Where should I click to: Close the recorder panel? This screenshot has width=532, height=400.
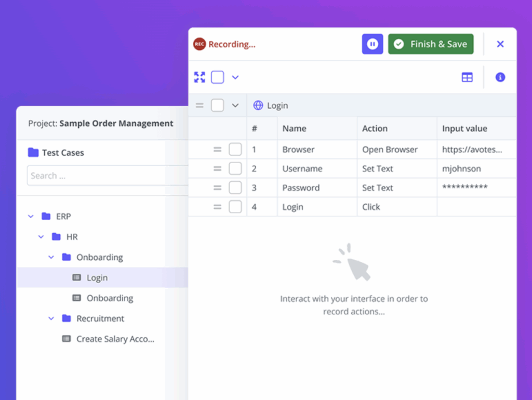click(x=500, y=44)
